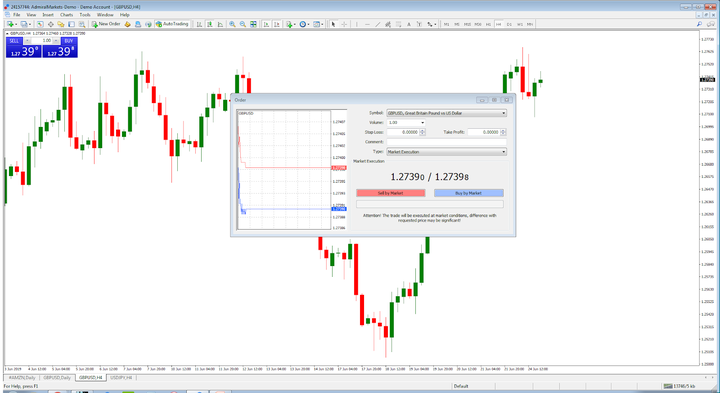This screenshot has width=720, height=393.
Task: Select the Crosshair tool
Action: (x=344, y=24)
